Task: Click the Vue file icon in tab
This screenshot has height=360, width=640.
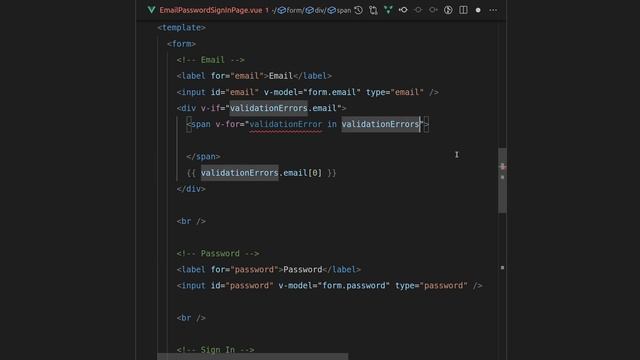Action: click(x=151, y=10)
